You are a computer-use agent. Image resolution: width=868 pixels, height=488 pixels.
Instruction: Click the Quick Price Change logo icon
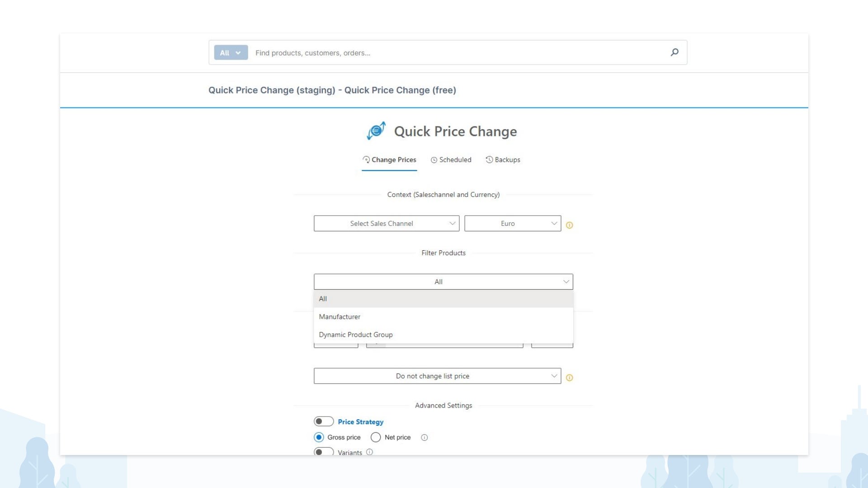click(376, 131)
